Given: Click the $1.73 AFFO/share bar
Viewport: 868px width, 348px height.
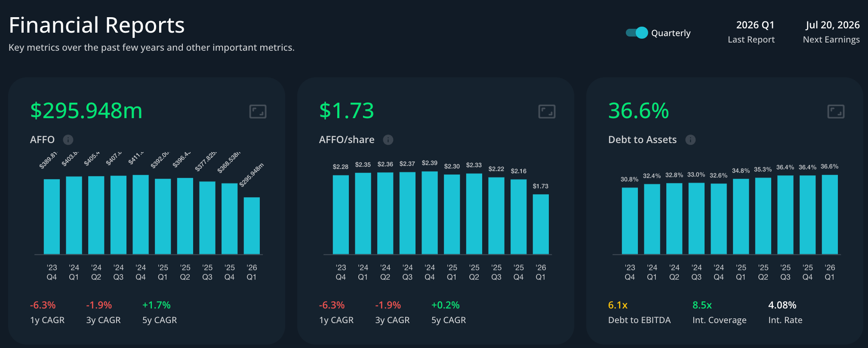Looking at the screenshot, I should click(541, 224).
